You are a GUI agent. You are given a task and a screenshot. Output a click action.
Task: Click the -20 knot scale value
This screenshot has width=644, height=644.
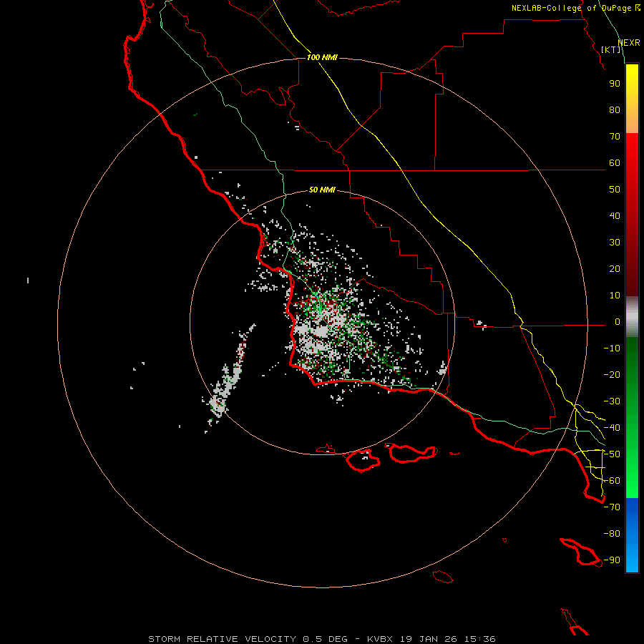[x=612, y=375]
